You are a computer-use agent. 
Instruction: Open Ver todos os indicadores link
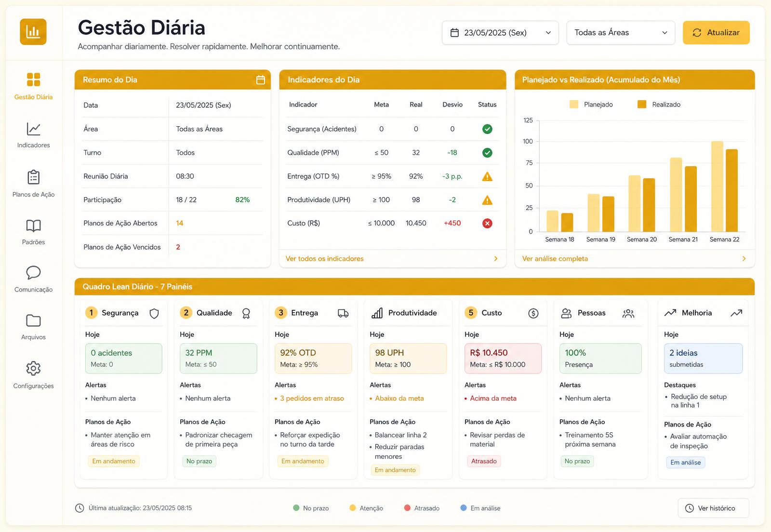324,259
